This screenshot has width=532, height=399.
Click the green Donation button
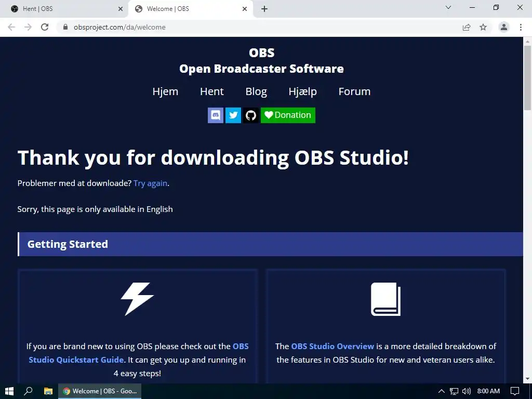coord(288,115)
